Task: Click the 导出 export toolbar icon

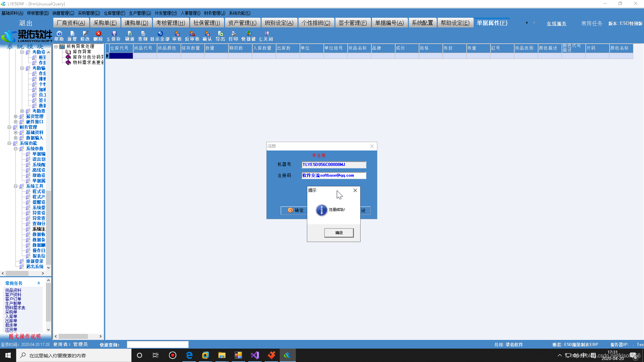Action: click(220, 36)
